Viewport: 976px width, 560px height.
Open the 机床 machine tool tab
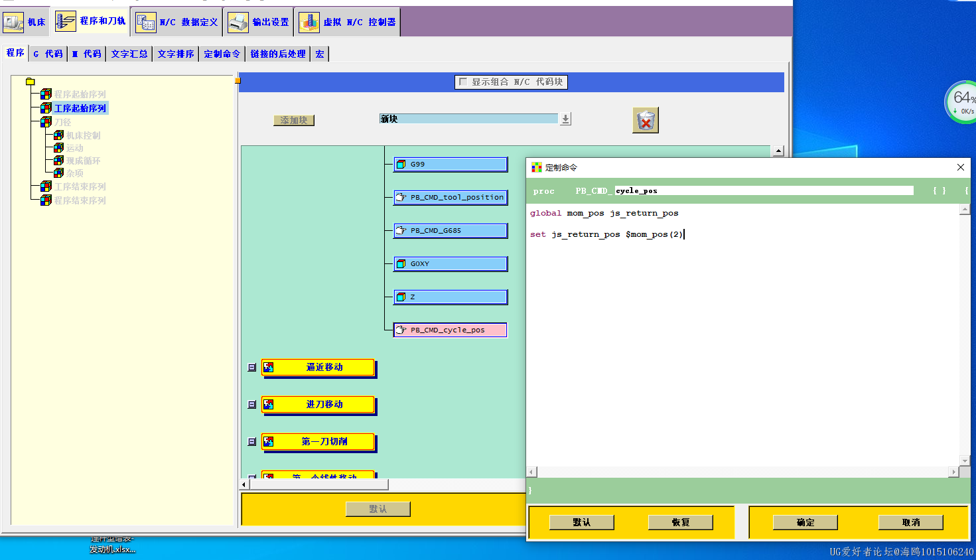point(25,22)
